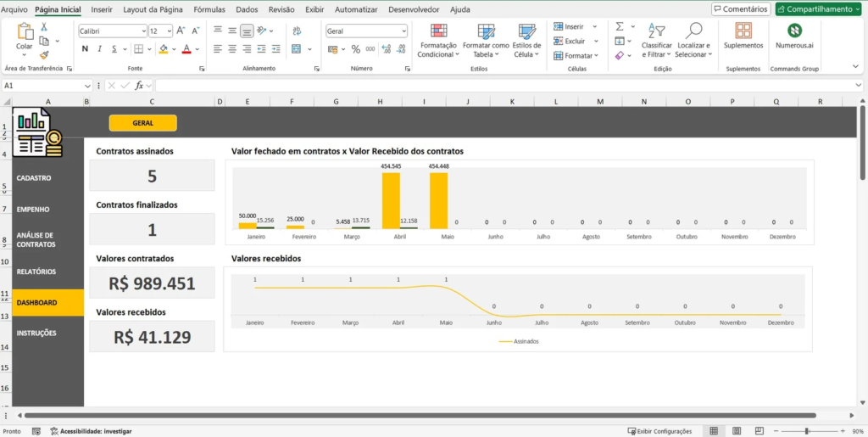
Task: Open the Suplementos add-ins icon
Action: point(743,31)
